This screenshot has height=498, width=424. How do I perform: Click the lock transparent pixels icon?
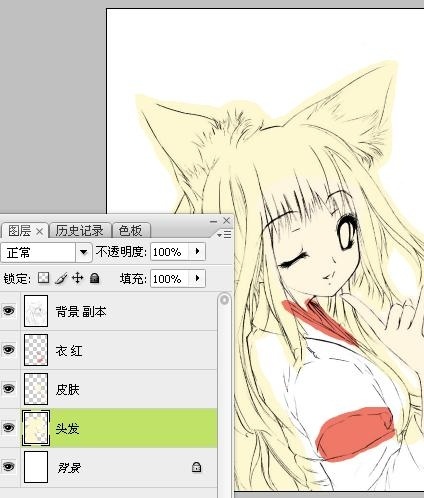point(43,278)
